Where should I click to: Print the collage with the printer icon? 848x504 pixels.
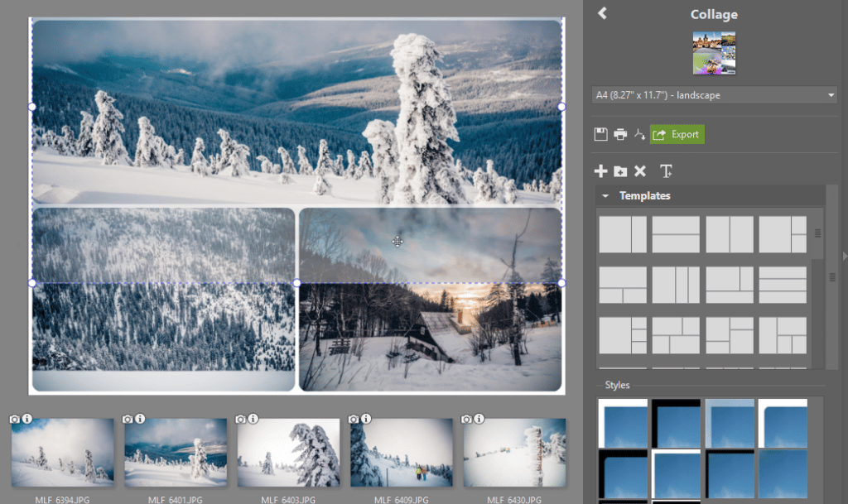[x=619, y=134]
